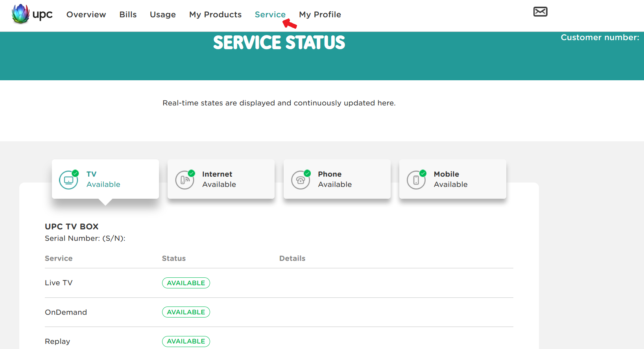Click the Live TV row label
The image size is (644, 349).
pyautogui.click(x=59, y=283)
